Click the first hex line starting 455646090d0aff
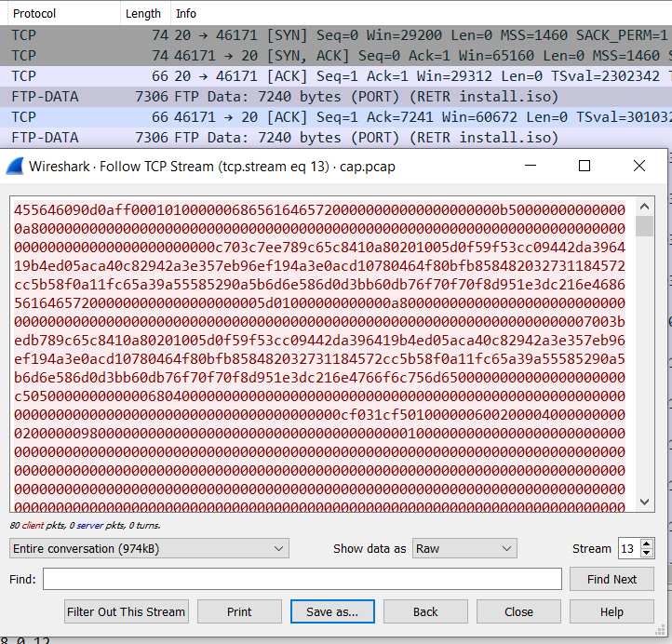This screenshot has height=644, width=672. 320,210
